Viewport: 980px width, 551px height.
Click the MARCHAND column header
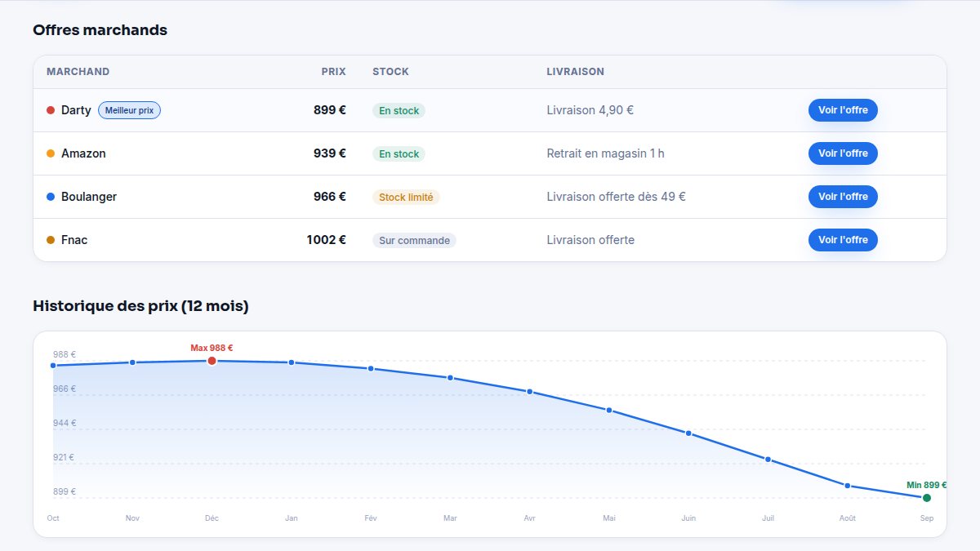pos(78,72)
